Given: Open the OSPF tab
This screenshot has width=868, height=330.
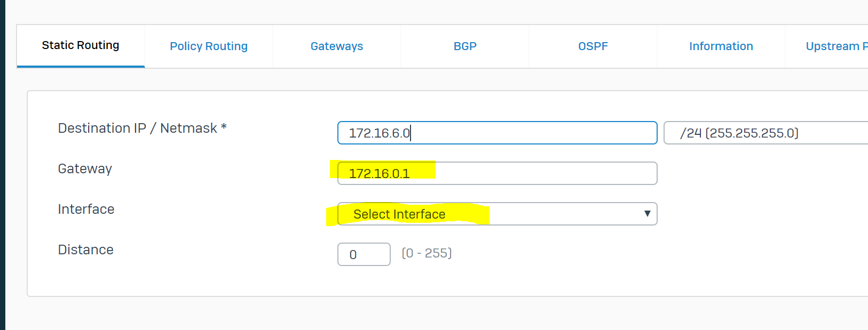Looking at the screenshot, I should 593,46.
